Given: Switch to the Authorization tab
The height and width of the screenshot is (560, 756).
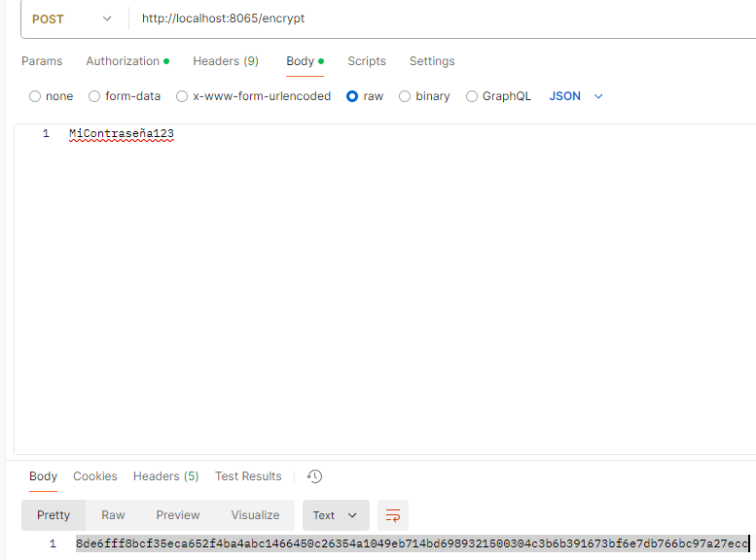Looking at the screenshot, I should click(x=127, y=61).
